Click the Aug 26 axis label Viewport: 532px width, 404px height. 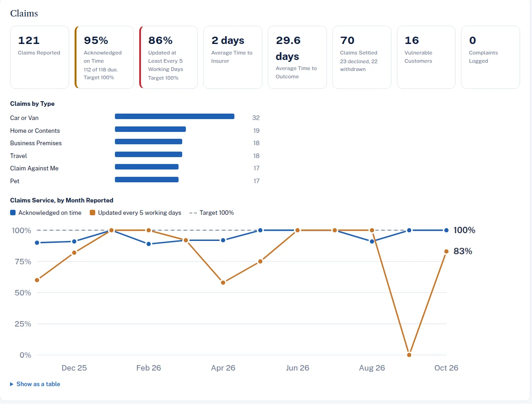click(x=372, y=368)
